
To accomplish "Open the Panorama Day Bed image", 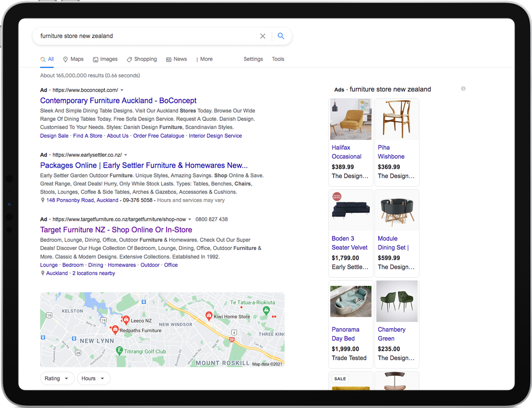I will 351,301.
